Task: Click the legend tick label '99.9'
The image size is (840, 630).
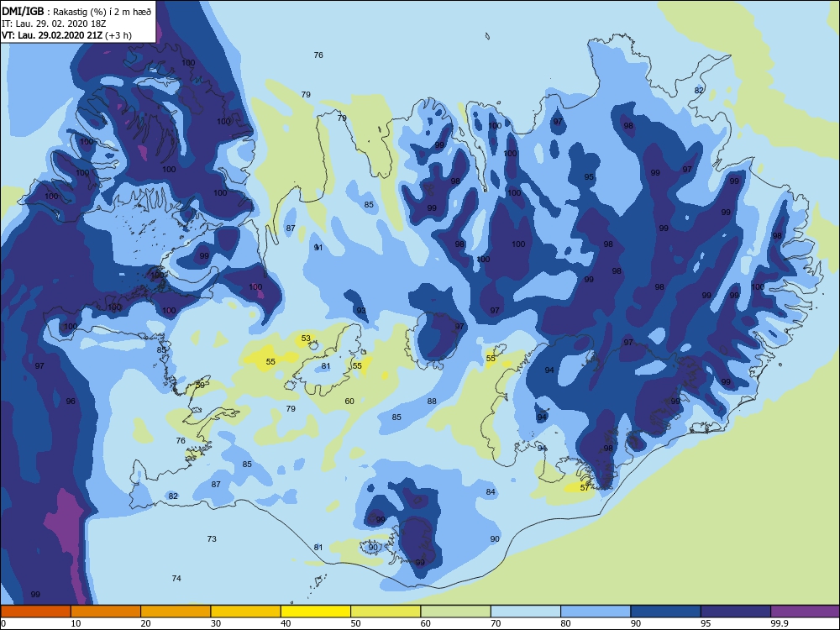Action: [779, 623]
